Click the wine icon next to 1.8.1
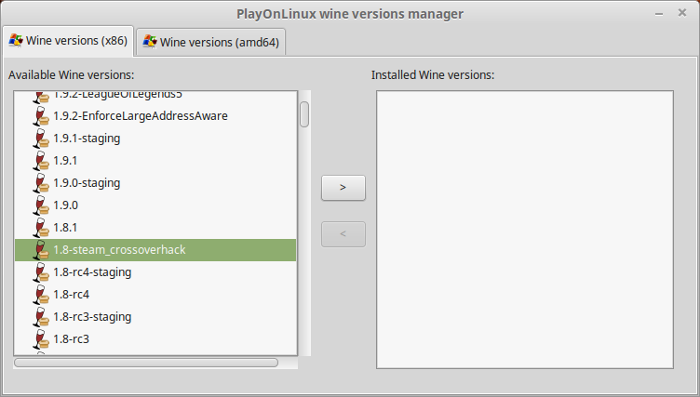Screen dimensions: 700x397 [41, 228]
